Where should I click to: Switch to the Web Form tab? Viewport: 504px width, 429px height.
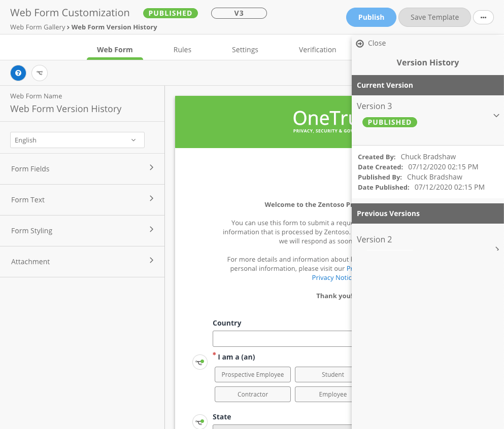tap(115, 50)
